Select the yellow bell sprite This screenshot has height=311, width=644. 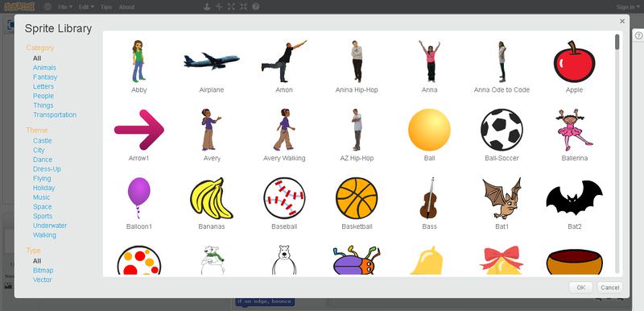pyautogui.click(x=427, y=260)
